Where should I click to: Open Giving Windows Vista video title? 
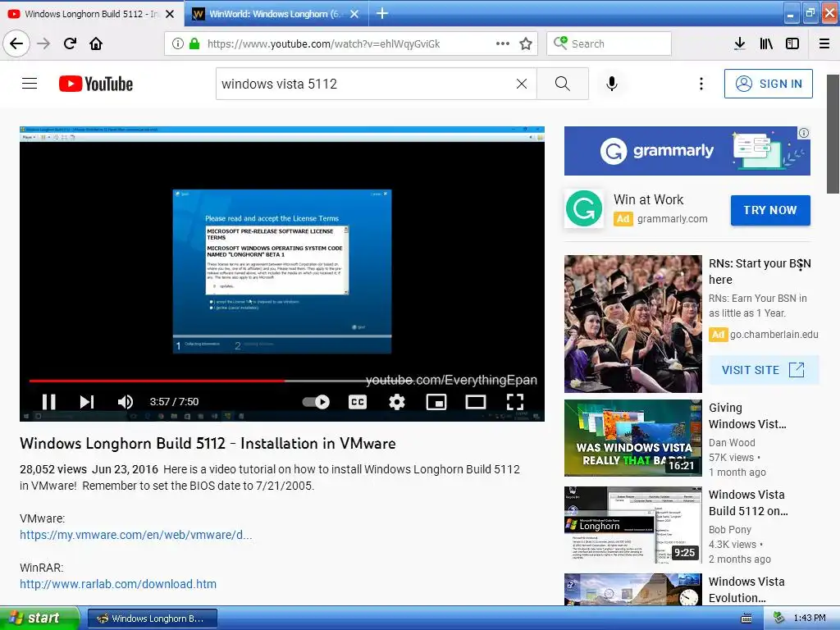pyautogui.click(x=747, y=416)
